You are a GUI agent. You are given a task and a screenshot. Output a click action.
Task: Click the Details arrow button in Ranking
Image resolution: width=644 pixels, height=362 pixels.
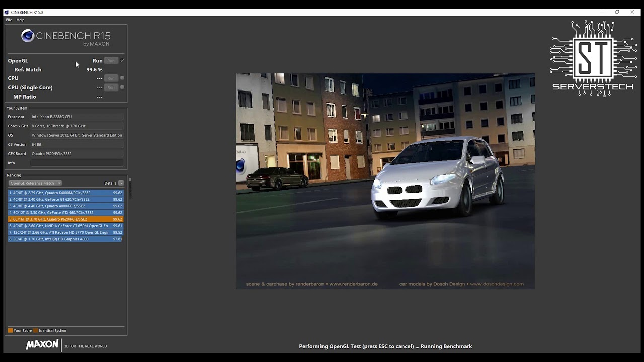click(x=121, y=183)
